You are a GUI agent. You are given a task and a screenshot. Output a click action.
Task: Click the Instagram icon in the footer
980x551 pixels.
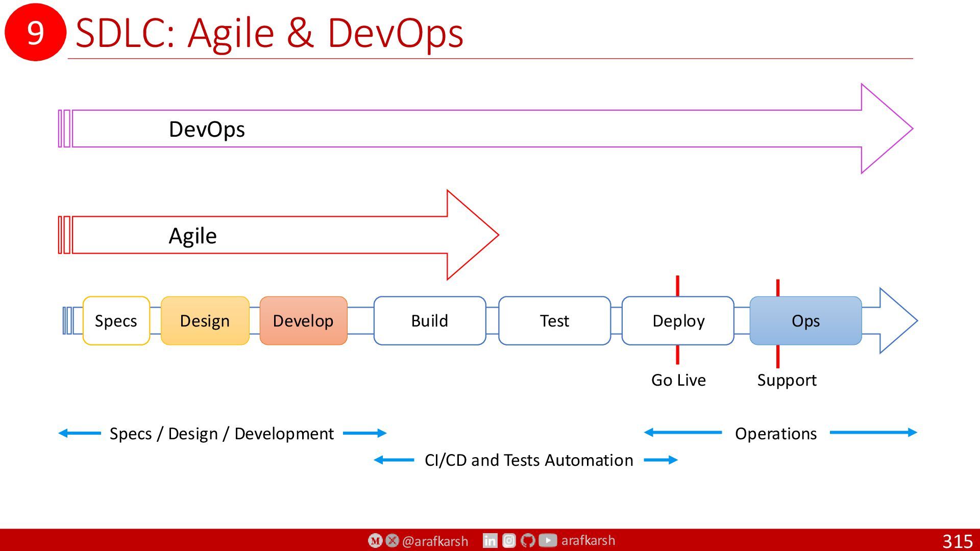click(x=509, y=540)
